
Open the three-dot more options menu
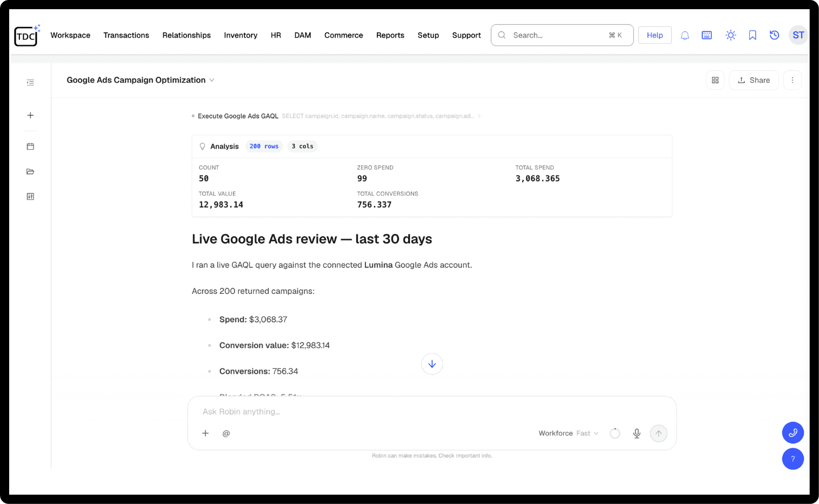pos(793,80)
